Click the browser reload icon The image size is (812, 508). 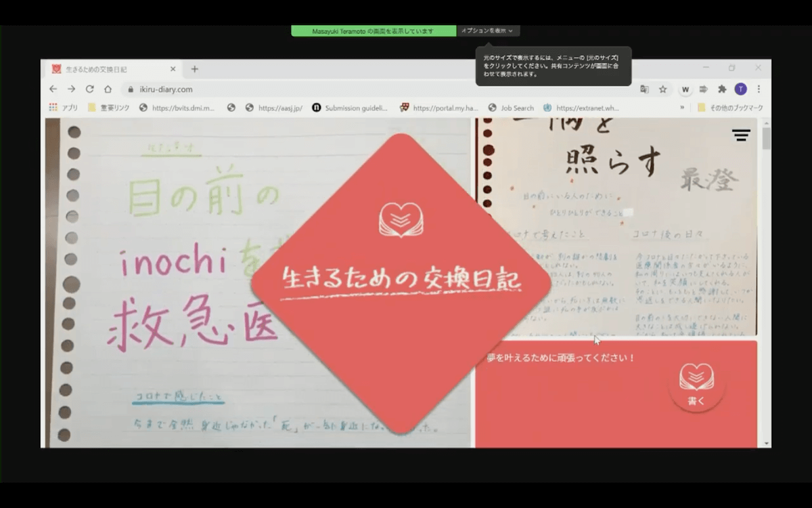[89, 89]
